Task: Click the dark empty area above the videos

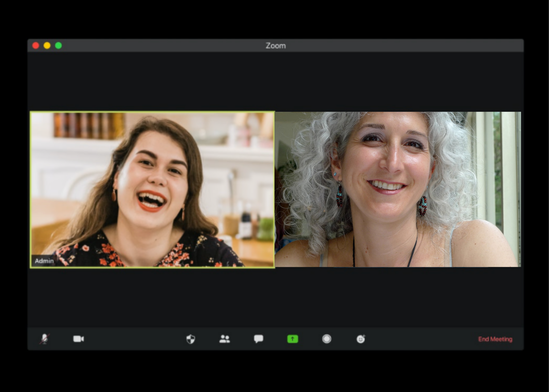Action: pyautogui.click(x=276, y=82)
